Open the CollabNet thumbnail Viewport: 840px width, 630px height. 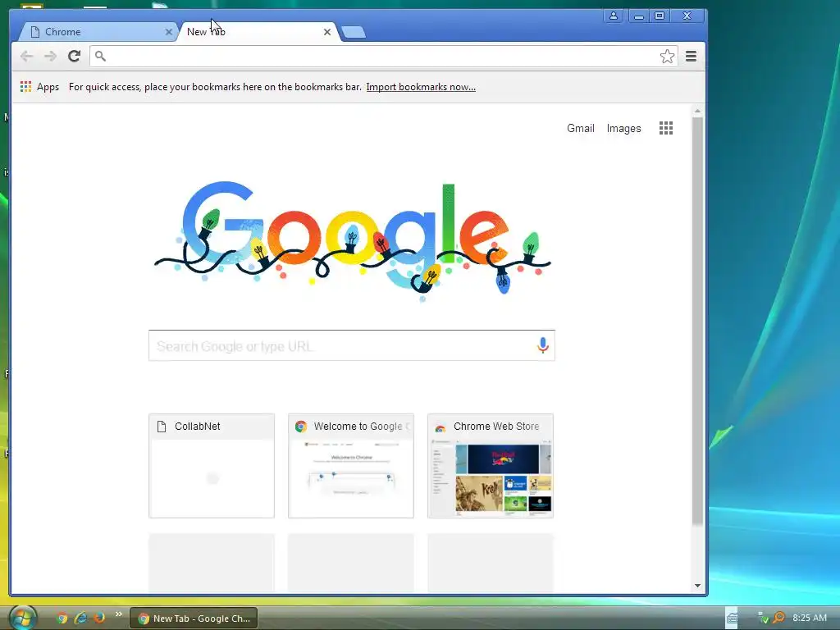tap(212, 466)
